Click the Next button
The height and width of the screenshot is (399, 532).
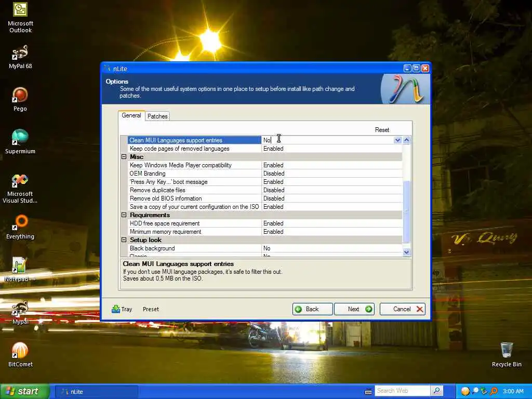(x=354, y=309)
